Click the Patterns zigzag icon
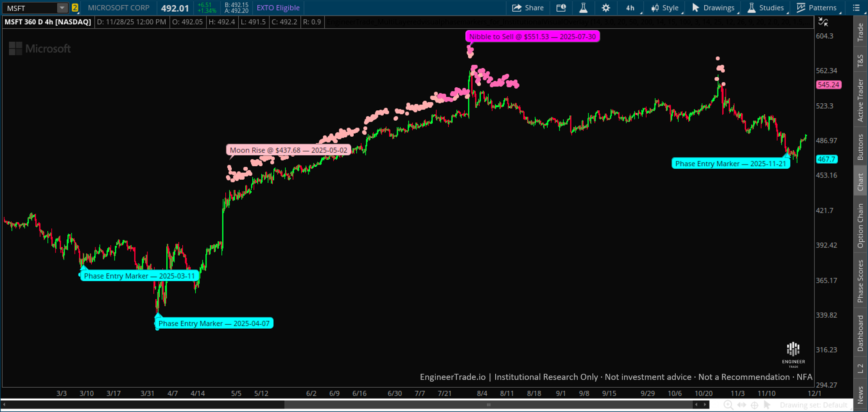 [x=801, y=7]
